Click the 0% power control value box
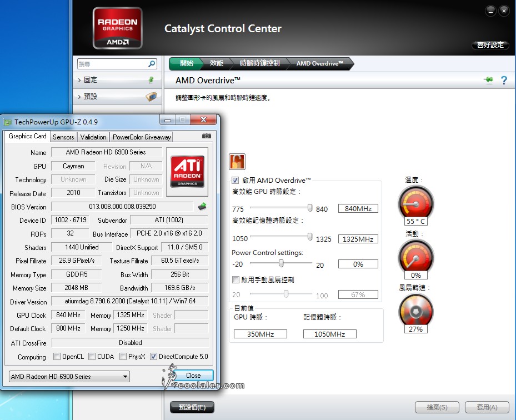 (x=358, y=264)
